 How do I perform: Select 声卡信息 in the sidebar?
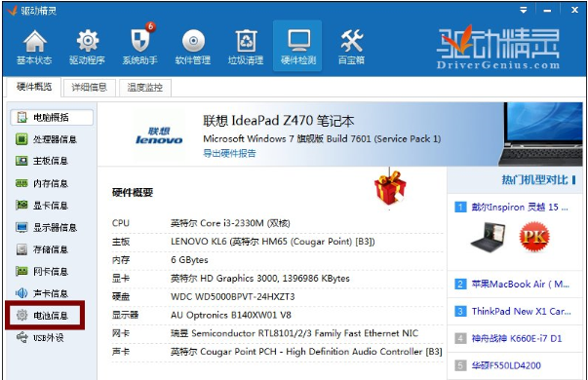pyautogui.click(x=42, y=293)
